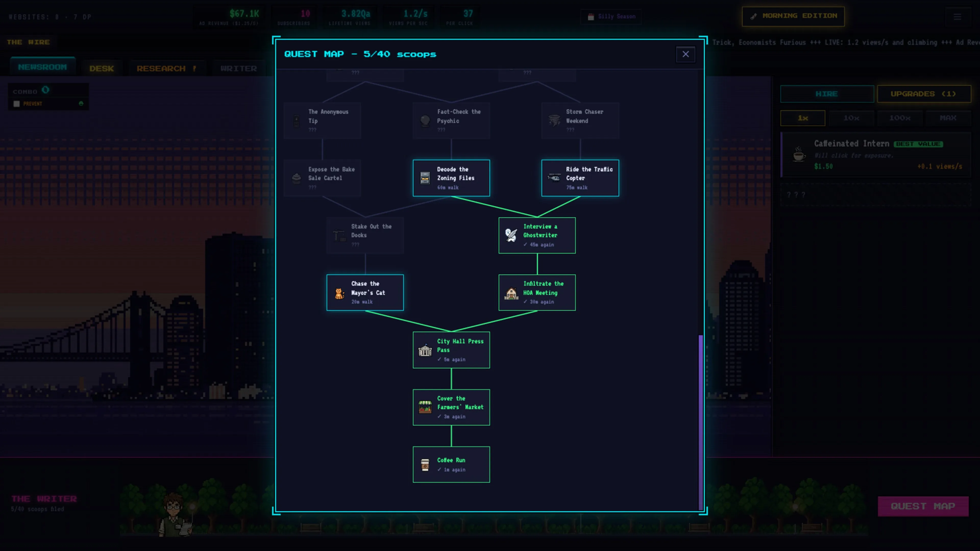980x551 pixels.
Task: Replay the Infiltrate the HOA Meeting quest
Action: (537, 292)
